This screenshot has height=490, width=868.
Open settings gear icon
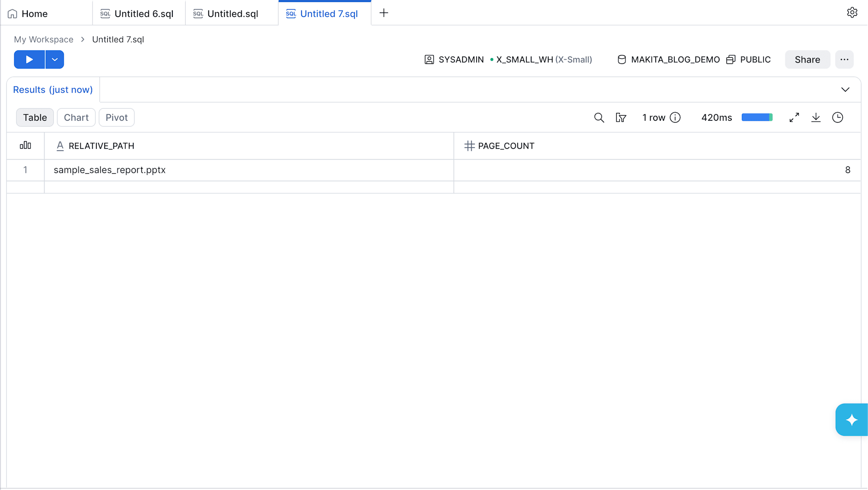click(852, 13)
